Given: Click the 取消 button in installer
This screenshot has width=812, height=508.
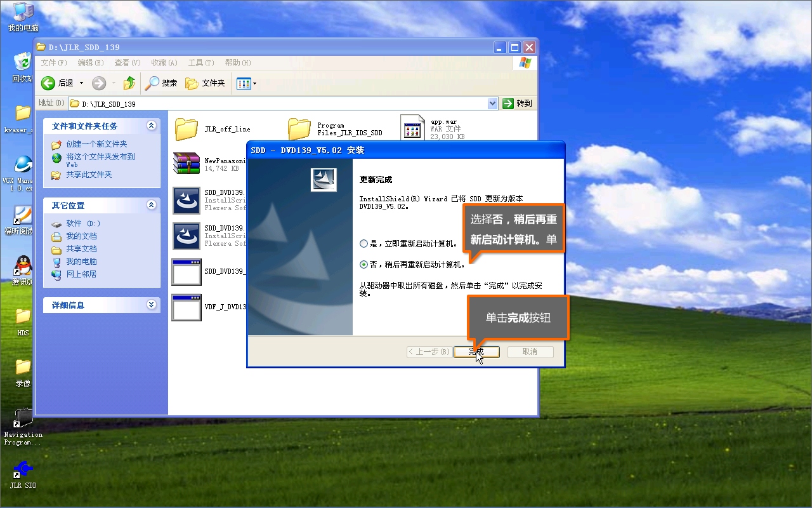Looking at the screenshot, I should point(530,352).
